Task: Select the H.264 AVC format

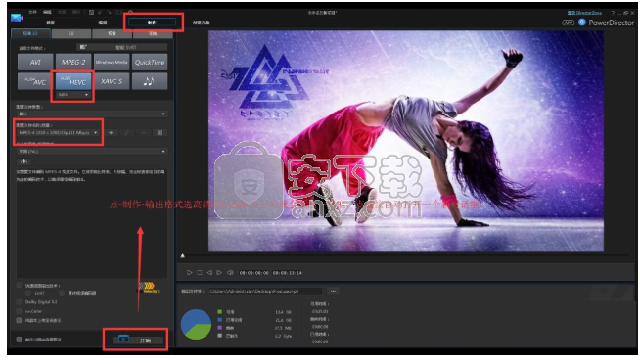Action: [x=35, y=81]
